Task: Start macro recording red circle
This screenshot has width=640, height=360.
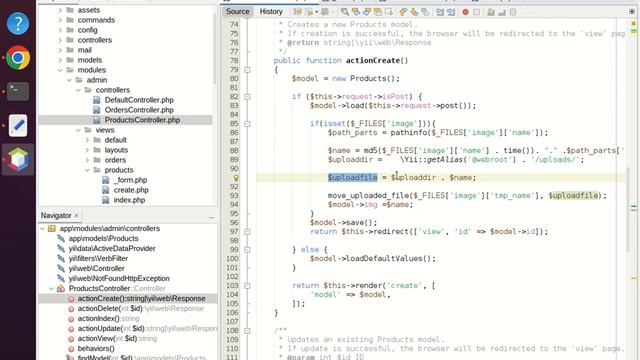Action: tap(465, 12)
